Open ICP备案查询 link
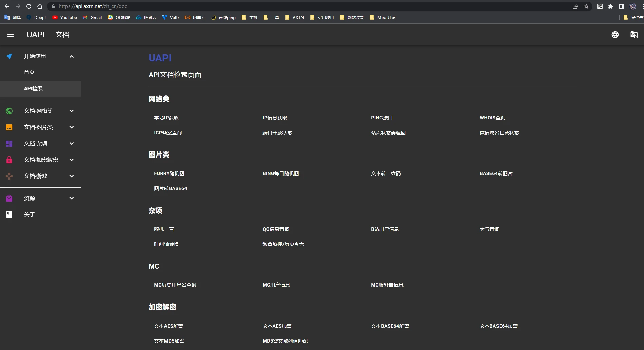The image size is (644, 350). click(168, 133)
